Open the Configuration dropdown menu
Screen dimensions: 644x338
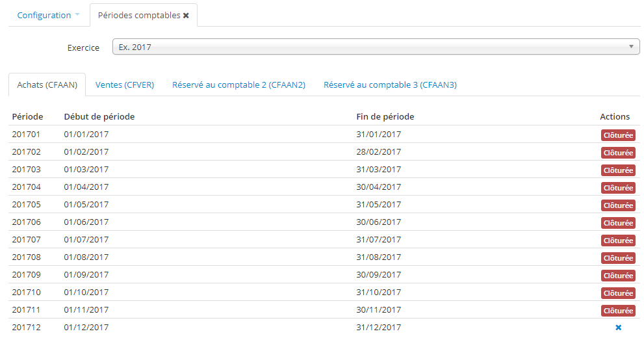(48, 15)
